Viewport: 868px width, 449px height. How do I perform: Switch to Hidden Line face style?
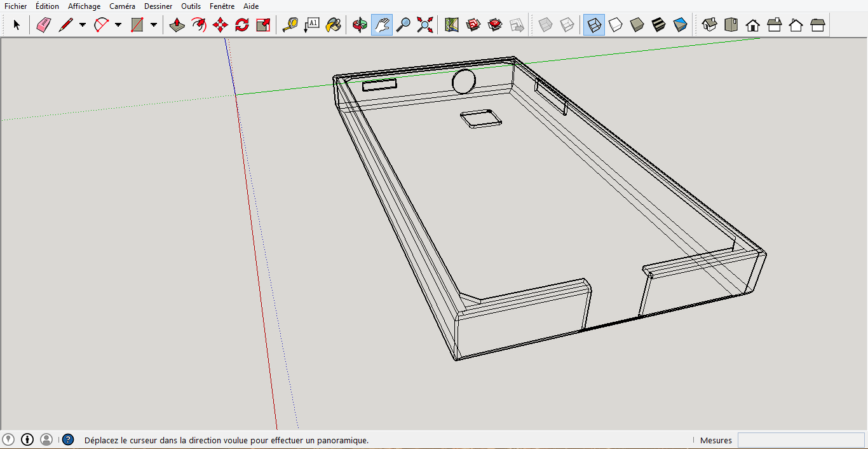tap(616, 25)
